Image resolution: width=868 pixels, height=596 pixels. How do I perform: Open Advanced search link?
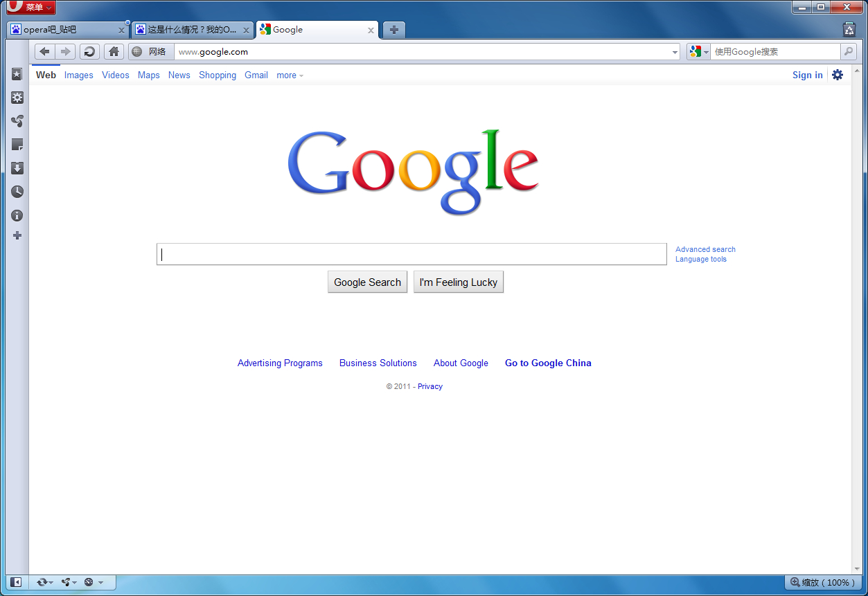[705, 249]
